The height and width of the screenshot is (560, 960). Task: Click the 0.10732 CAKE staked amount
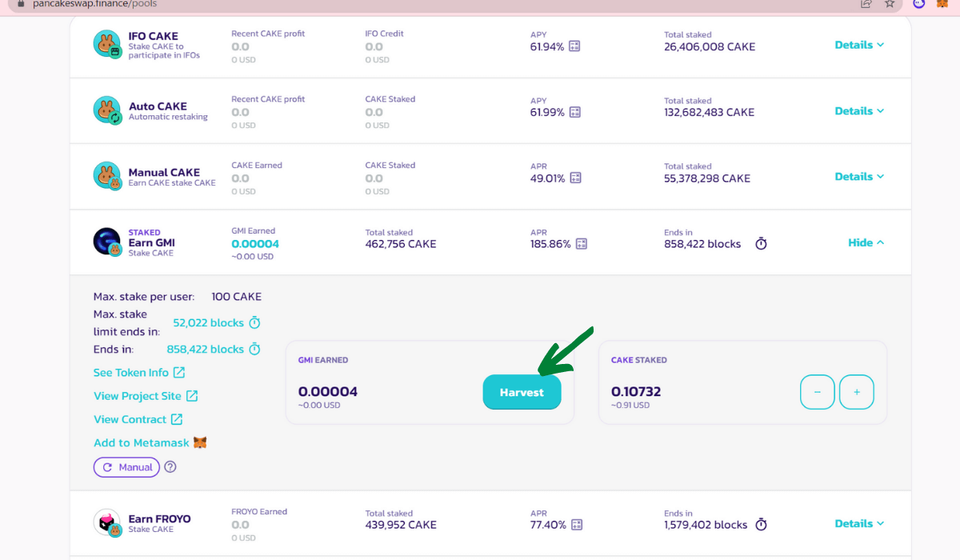click(x=636, y=392)
